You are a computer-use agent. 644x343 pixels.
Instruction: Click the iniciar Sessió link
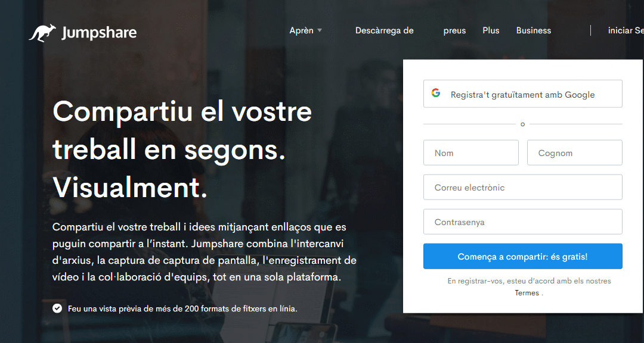tap(626, 30)
